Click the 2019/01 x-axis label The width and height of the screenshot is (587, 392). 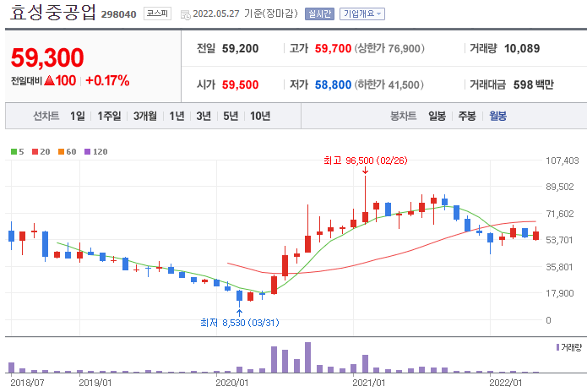[95, 383]
